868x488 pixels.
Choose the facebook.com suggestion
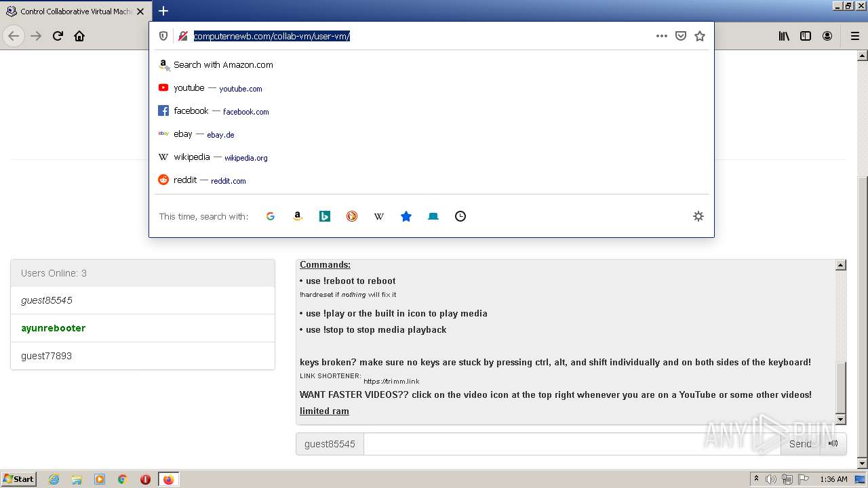(431, 111)
